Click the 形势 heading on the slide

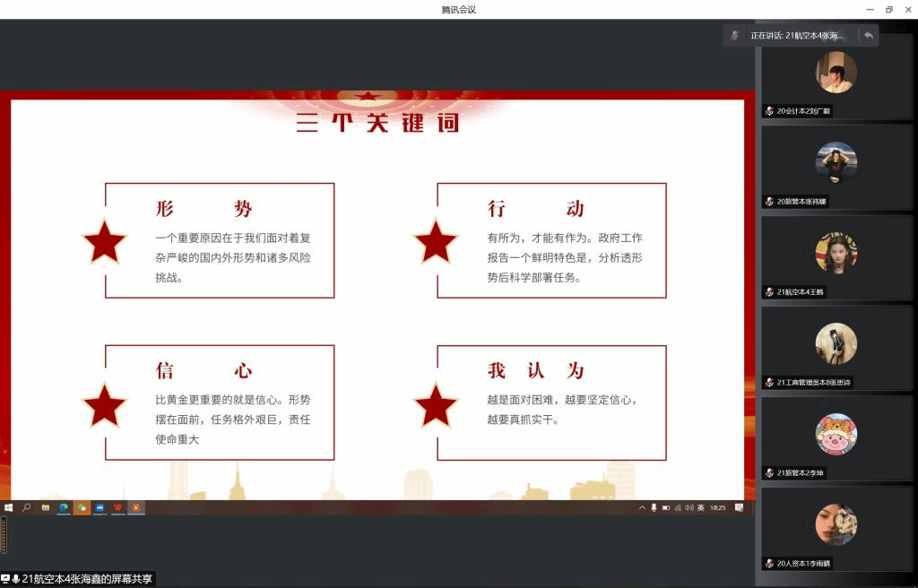click(204, 209)
